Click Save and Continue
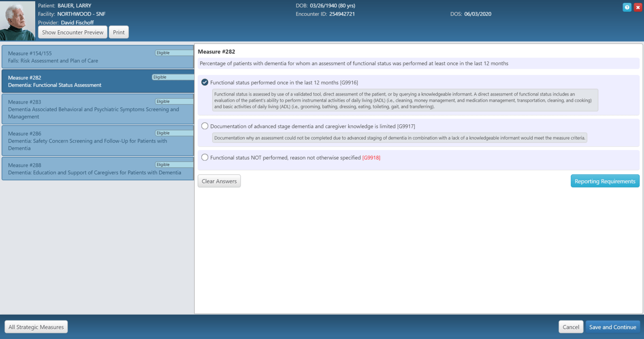The image size is (644, 339). coord(612,327)
